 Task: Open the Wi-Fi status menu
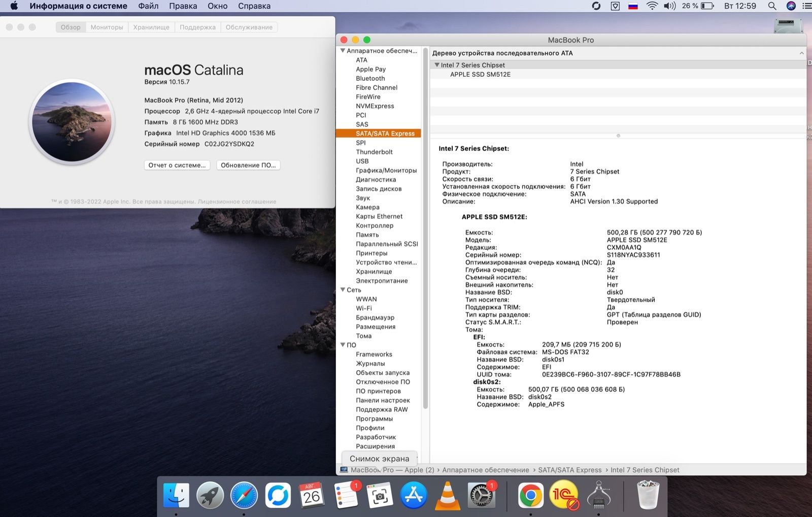click(x=652, y=6)
